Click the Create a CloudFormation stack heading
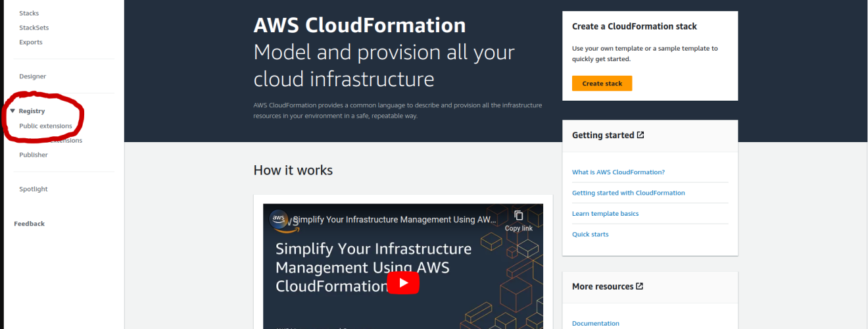 point(635,26)
